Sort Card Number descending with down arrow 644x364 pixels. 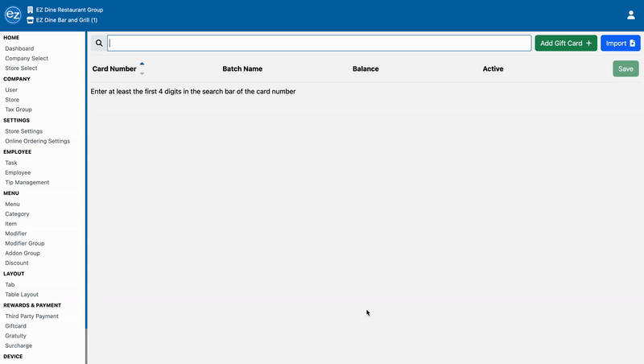(142, 73)
